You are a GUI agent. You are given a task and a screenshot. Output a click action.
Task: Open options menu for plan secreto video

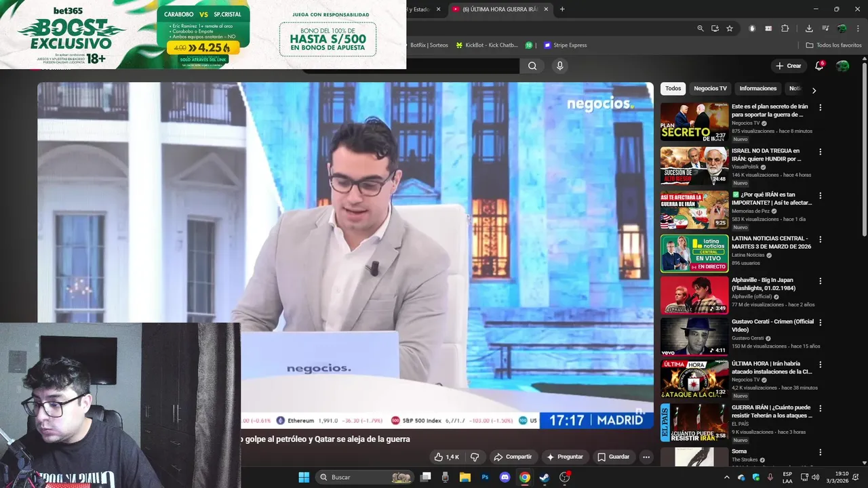[820, 108]
